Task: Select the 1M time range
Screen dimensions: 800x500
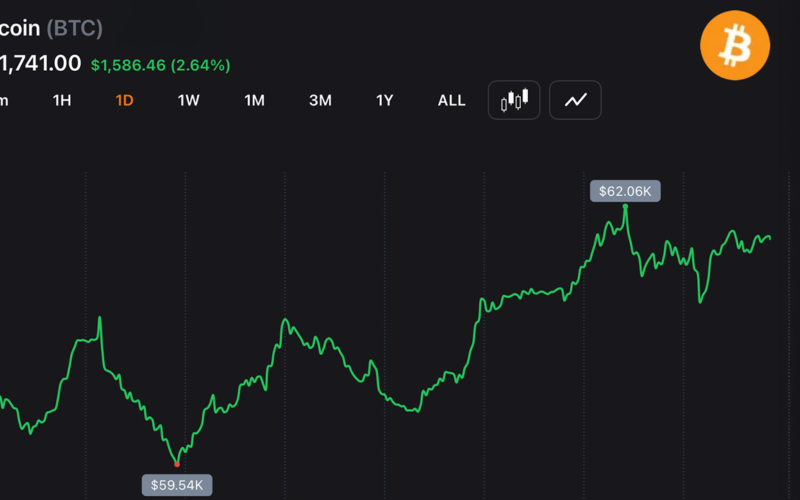Action: [x=254, y=101]
